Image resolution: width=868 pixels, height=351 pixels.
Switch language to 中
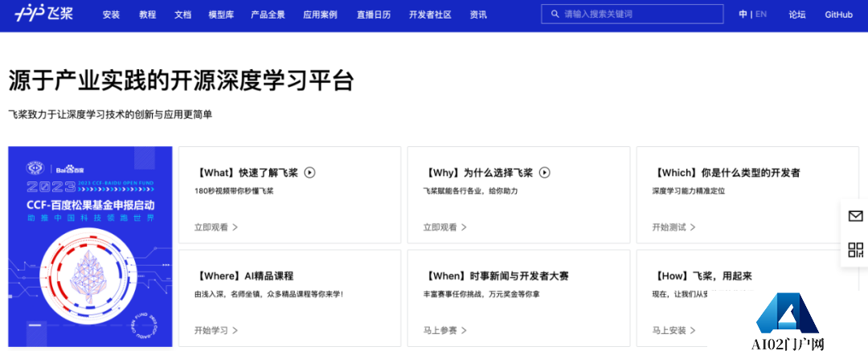pos(743,14)
